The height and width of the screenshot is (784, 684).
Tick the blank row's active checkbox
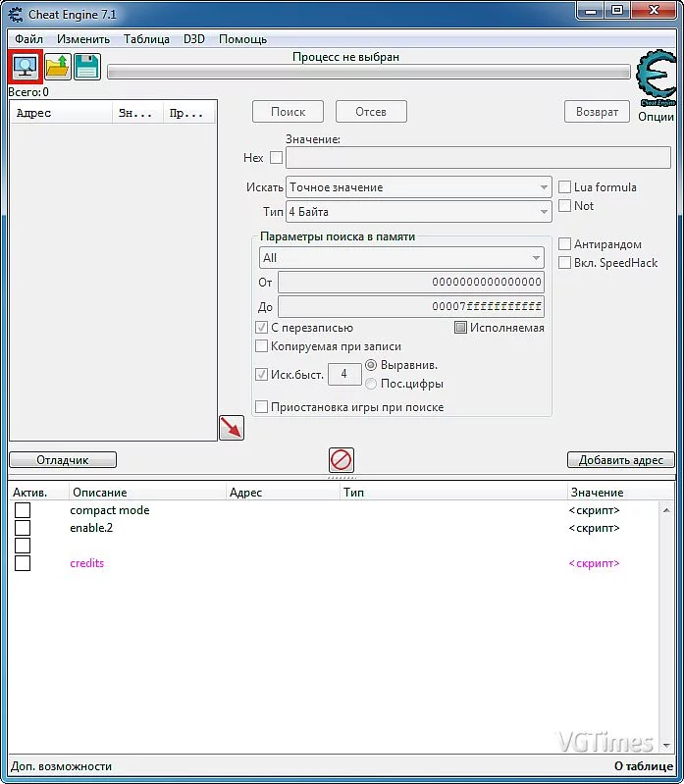click(x=23, y=546)
